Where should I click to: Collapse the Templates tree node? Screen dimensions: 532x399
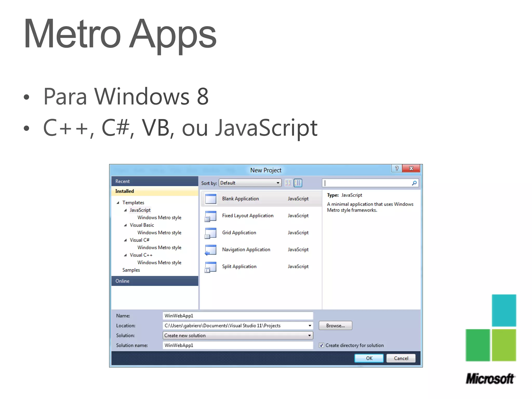click(x=118, y=203)
